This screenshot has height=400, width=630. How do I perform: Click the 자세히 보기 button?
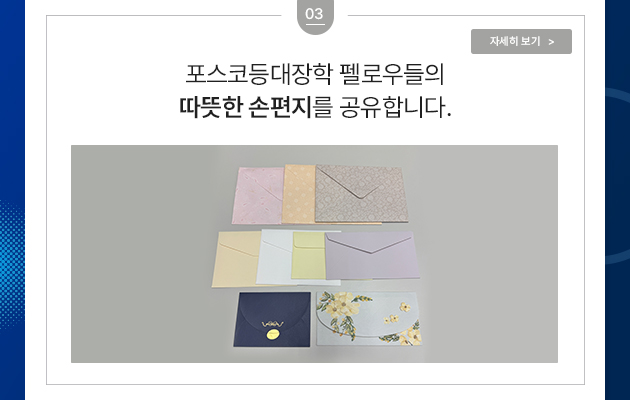[x=521, y=41]
